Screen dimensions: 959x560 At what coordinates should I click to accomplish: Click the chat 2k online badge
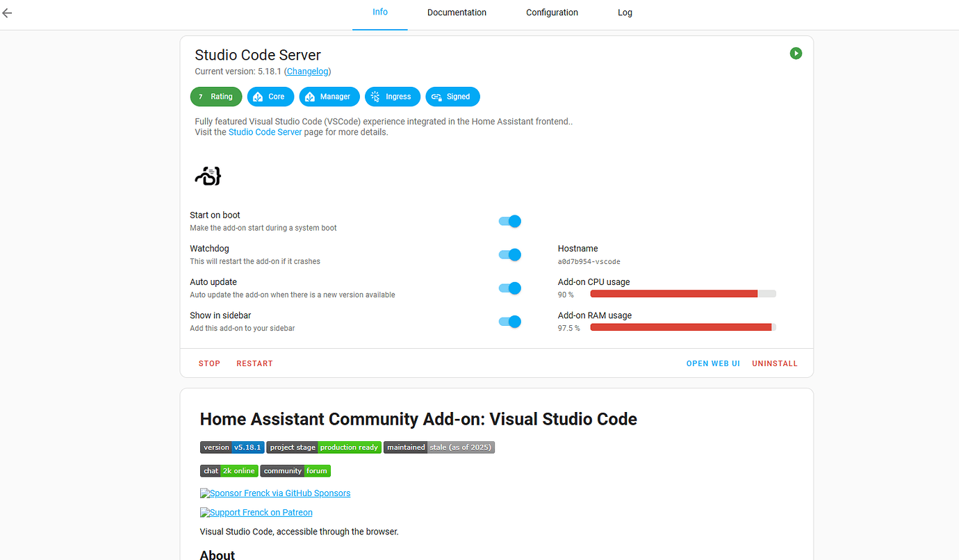(x=229, y=471)
